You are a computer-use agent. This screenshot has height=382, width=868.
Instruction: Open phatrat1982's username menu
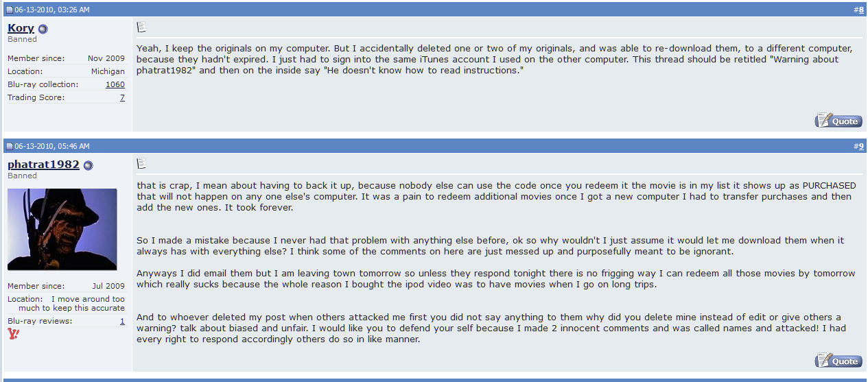click(43, 165)
